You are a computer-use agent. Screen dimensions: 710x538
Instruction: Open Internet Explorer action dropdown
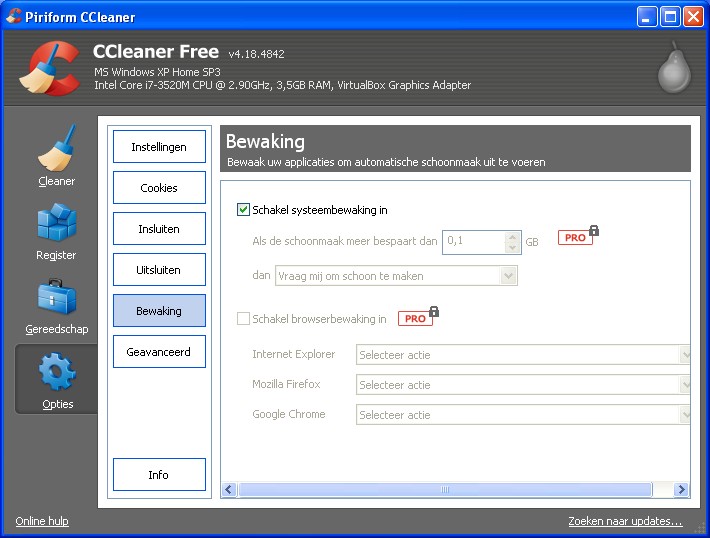pyautogui.click(x=523, y=355)
